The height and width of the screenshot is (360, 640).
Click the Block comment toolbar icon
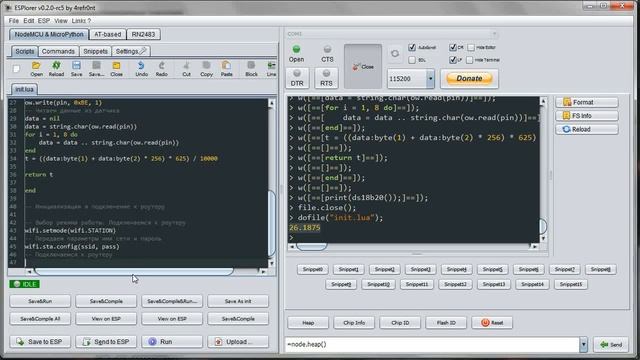251,69
